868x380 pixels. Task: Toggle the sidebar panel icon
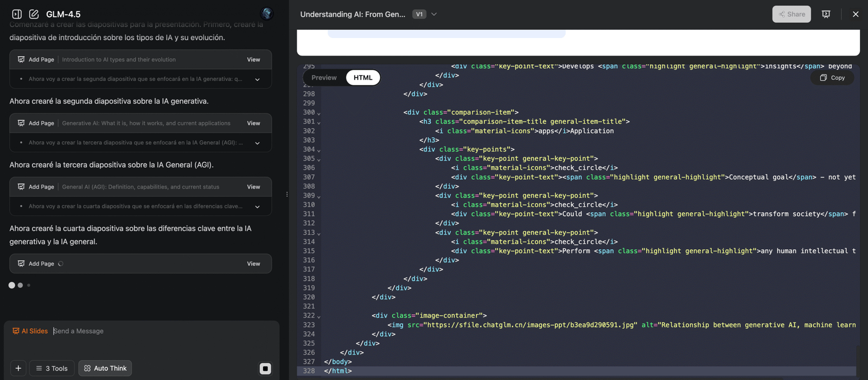pos(17,14)
